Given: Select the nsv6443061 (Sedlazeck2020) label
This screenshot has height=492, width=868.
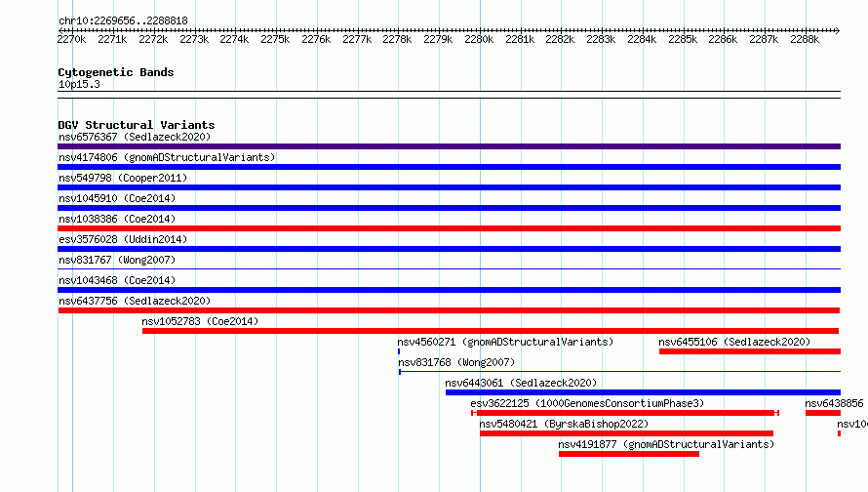Looking at the screenshot, I should tap(521, 383).
